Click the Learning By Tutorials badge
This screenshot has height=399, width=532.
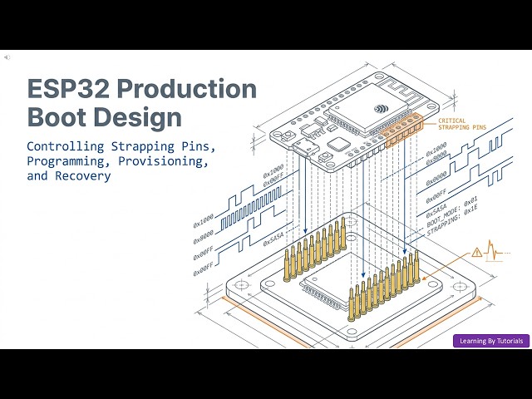pyautogui.click(x=491, y=341)
